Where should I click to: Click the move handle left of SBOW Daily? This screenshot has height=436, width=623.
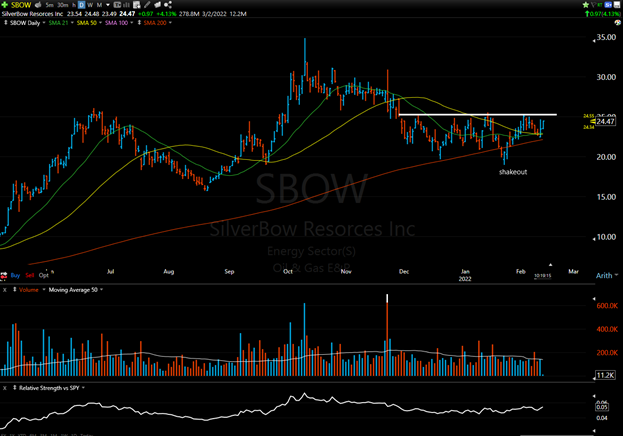(x=6, y=23)
